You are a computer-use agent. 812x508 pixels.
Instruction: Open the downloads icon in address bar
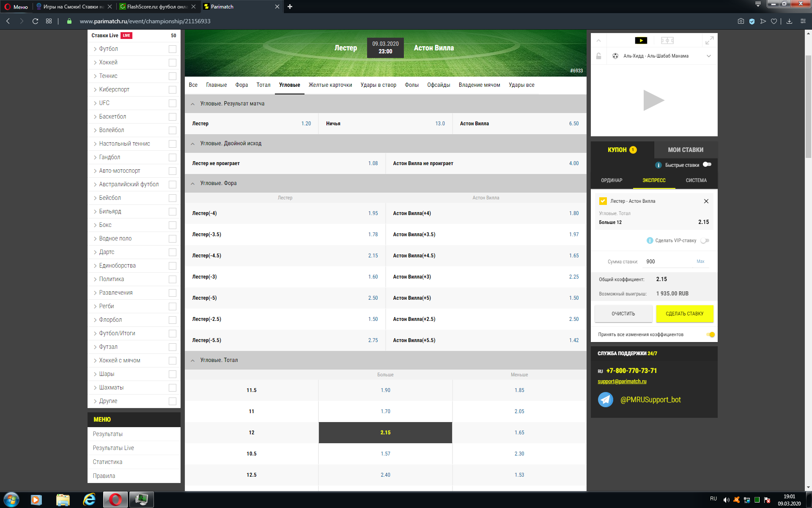click(789, 21)
